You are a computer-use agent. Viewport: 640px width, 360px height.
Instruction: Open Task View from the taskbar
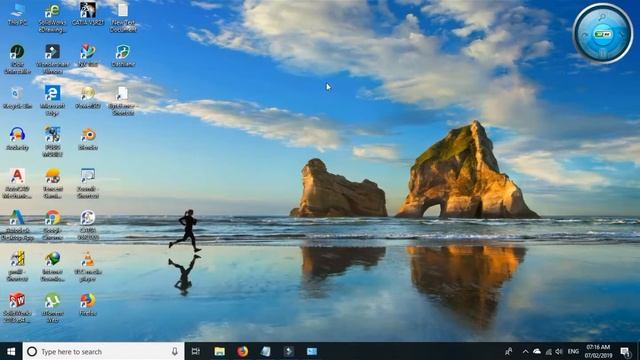click(x=196, y=351)
